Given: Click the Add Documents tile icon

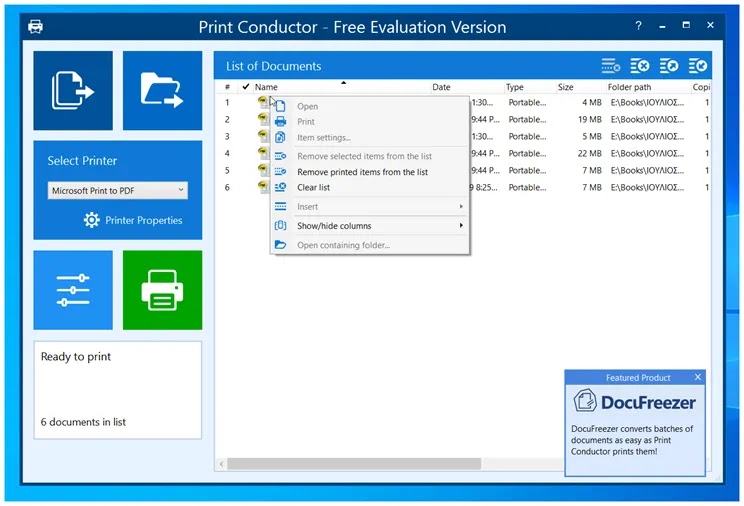Looking at the screenshot, I should (73, 90).
